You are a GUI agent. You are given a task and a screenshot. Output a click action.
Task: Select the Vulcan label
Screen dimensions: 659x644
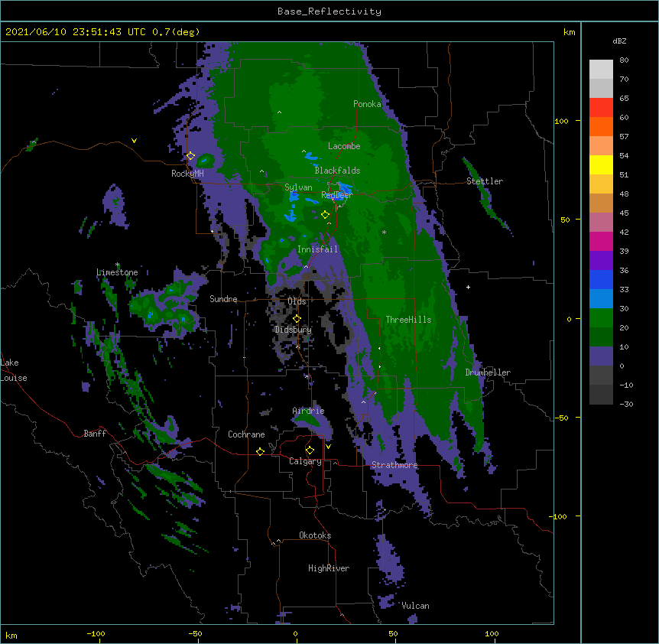415,606
